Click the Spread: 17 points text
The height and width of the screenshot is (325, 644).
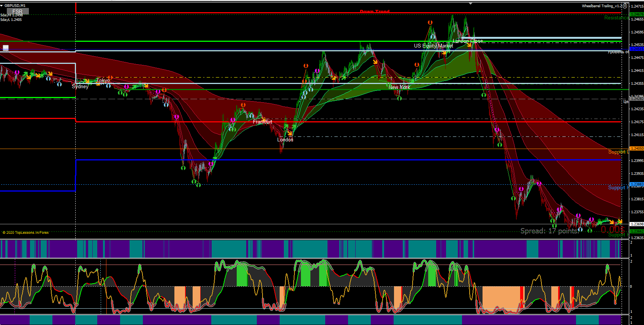coord(550,231)
